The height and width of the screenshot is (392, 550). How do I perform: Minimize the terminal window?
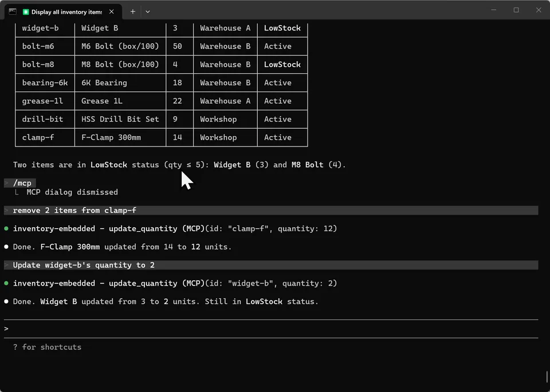click(x=493, y=10)
